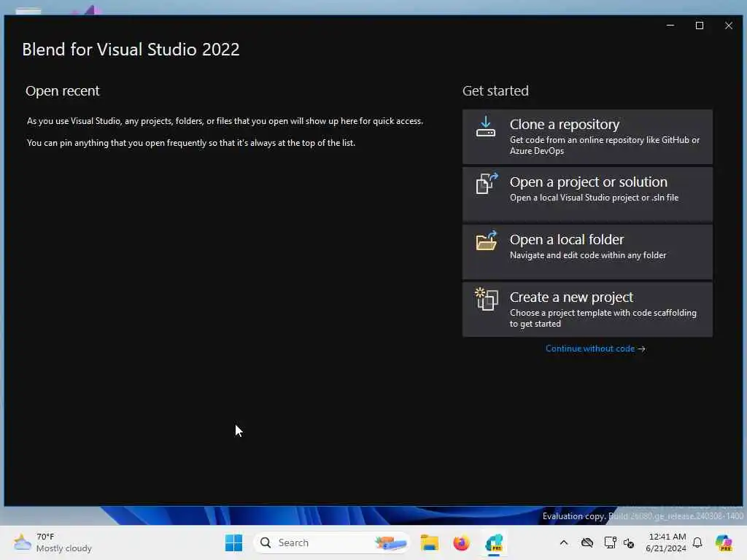Screen dimensions: 747x560
Task: Click the taskbar Search box
Action: click(x=332, y=542)
